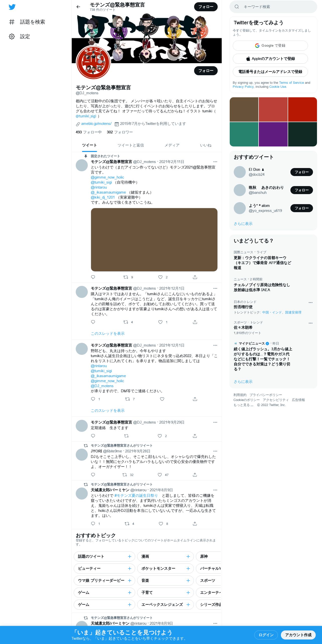Follow El Don @docb24
This screenshot has height=644, width=322.
click(302, 172)
